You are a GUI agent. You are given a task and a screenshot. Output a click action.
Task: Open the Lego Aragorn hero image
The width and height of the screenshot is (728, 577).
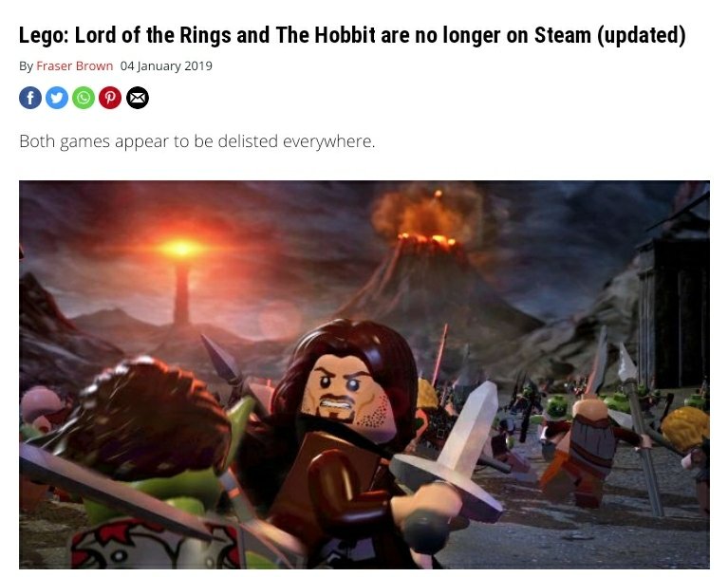364,375
